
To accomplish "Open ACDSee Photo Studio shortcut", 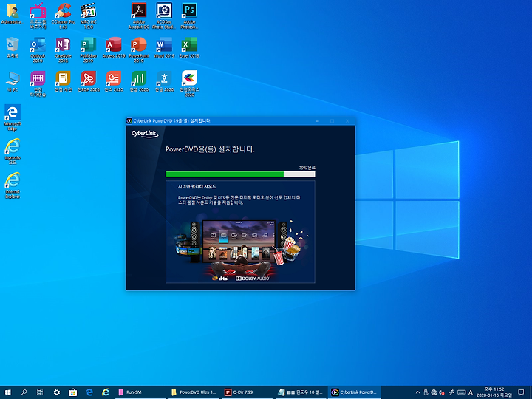I will 164,16.
